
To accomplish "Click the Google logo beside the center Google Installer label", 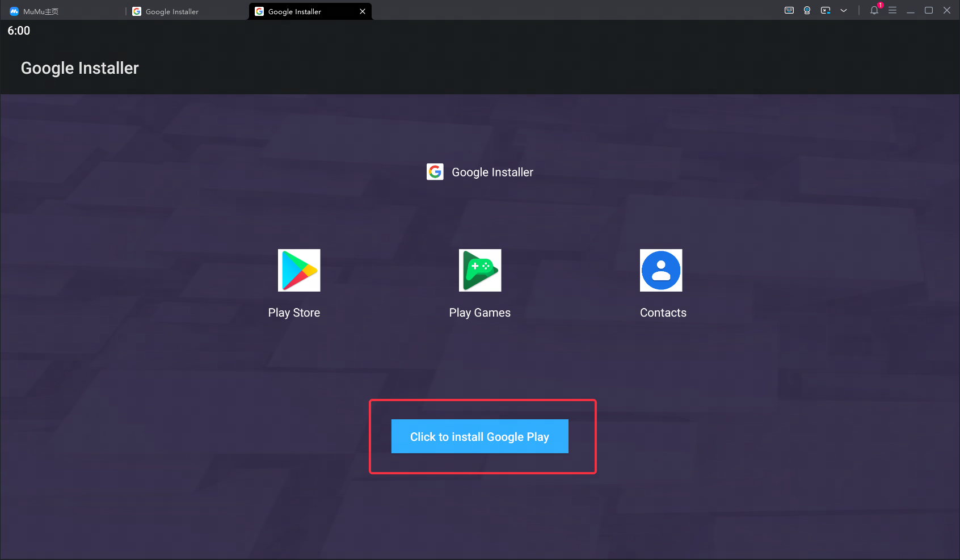I will coord(435,172).
